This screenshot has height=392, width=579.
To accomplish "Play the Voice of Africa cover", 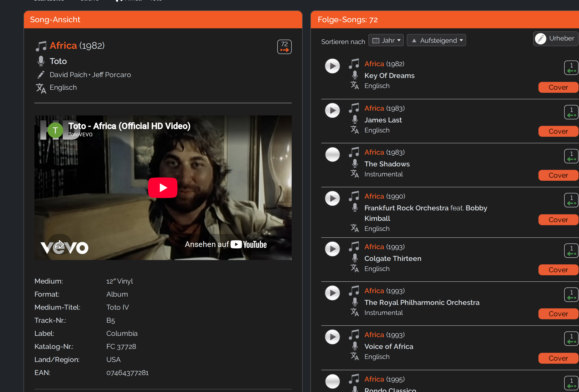I will [332, 337].
